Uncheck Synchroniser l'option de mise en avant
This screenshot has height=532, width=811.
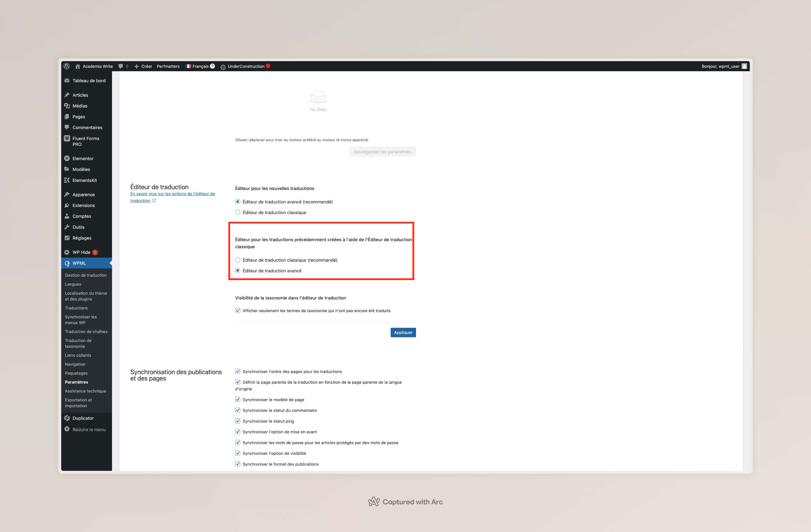point(237,431)
